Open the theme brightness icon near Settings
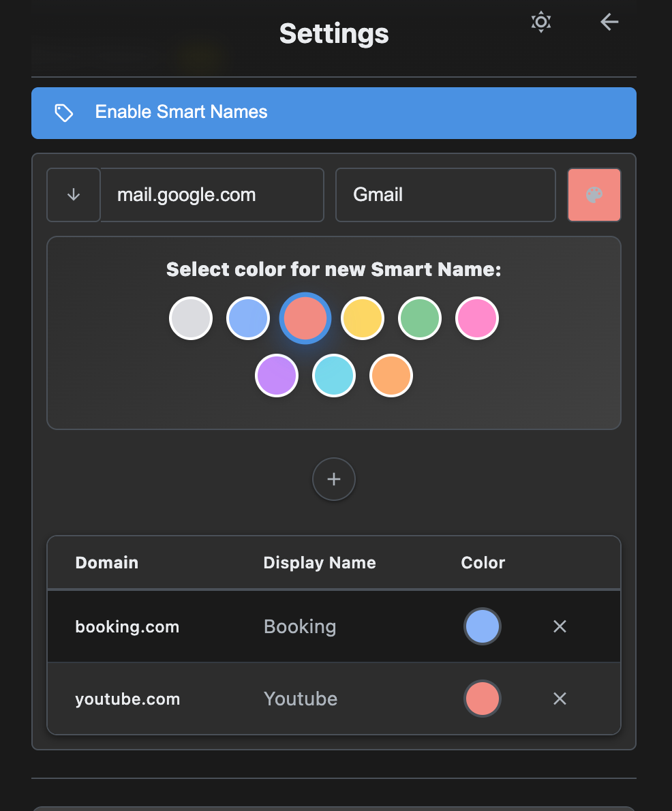The width and height of the screenshot is (672, 811). click(x=540, y=22)
